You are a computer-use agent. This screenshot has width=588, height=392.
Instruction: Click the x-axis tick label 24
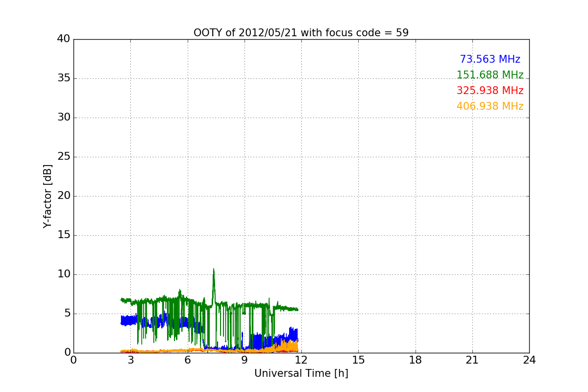click(529, 360)
